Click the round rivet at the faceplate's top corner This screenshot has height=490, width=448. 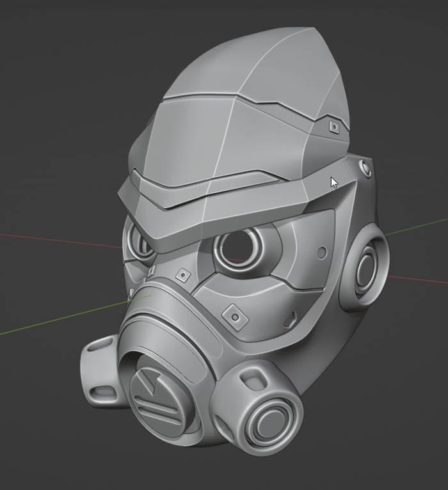(x=365, y=169)
